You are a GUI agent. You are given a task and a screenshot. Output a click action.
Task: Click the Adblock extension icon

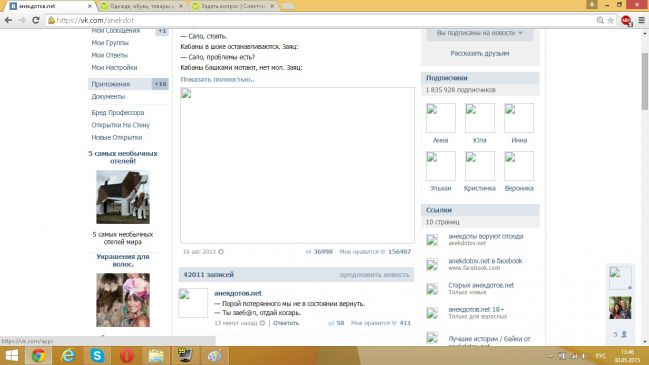(x=626, y=20)
